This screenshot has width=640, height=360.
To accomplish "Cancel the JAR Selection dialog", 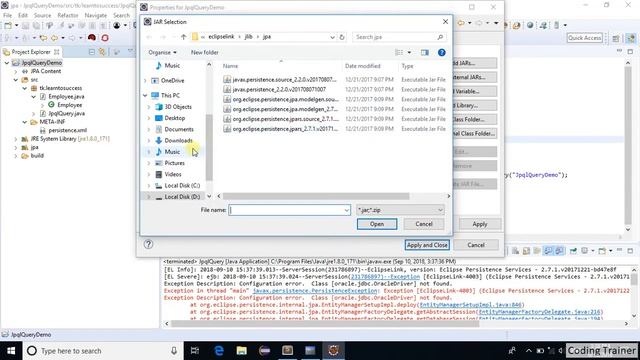I will point(424,224).
